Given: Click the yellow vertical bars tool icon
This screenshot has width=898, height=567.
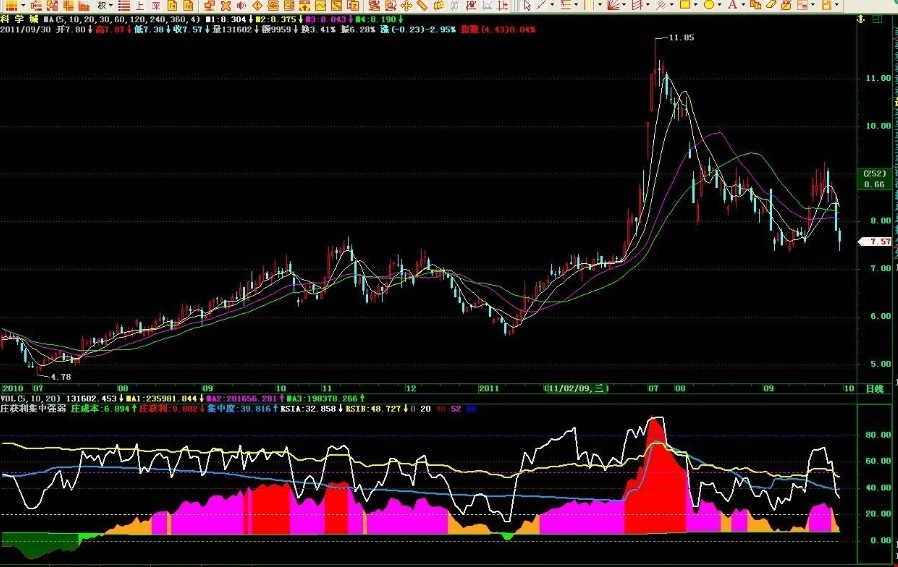Looking at the screenshot, I should [x=590, y=5].
